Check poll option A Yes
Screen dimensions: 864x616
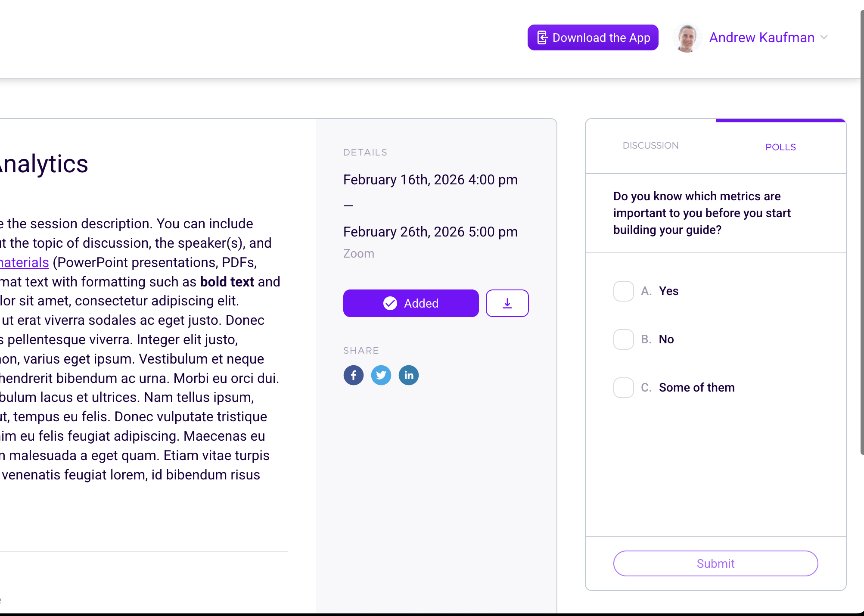(623, 291)
